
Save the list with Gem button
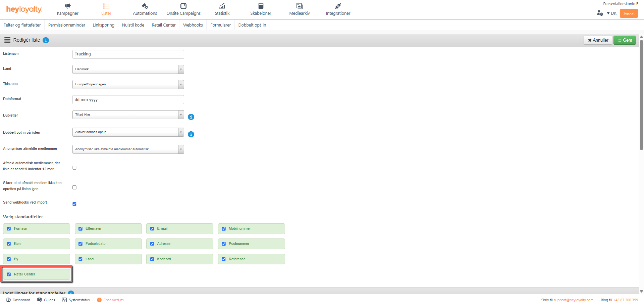pyautogui.click(x=625, y=40)
